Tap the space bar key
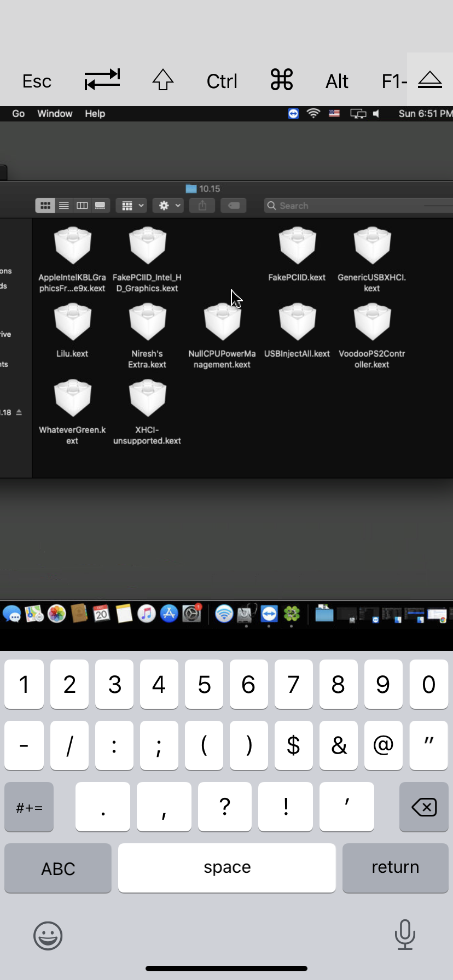Screen dimensions: 453x980 pos(227,868)
